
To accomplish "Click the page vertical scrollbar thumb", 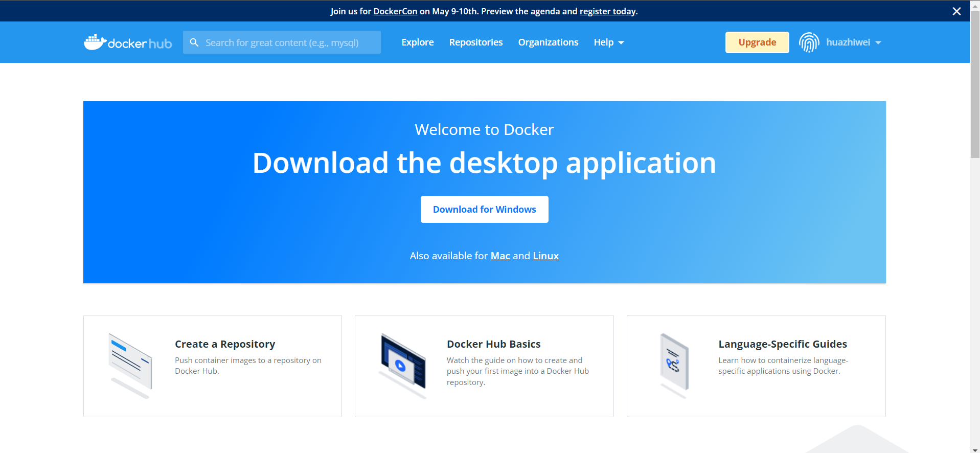I will [x=975, y=85].
